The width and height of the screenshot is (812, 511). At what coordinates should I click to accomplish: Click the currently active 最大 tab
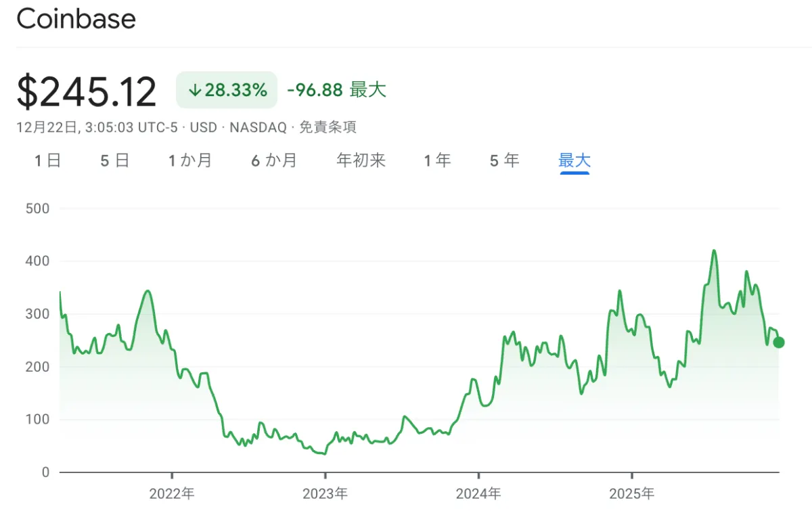[x=574, y=160]
